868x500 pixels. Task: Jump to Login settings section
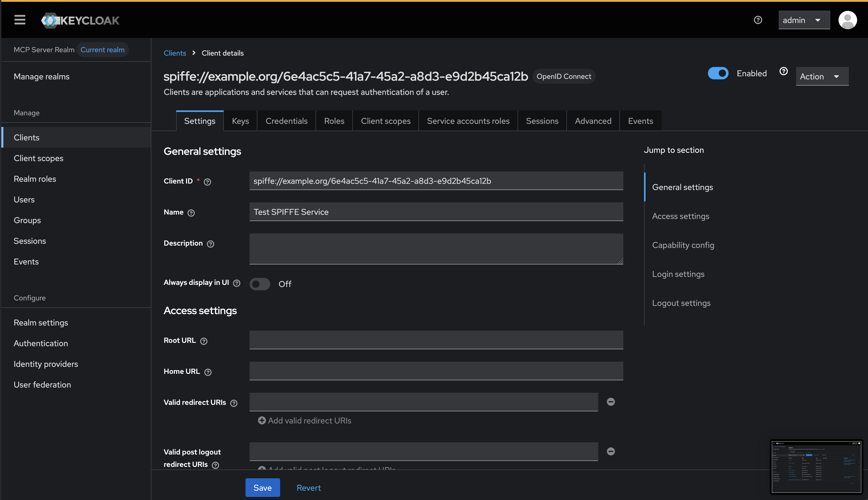click(x=678, y=274)
